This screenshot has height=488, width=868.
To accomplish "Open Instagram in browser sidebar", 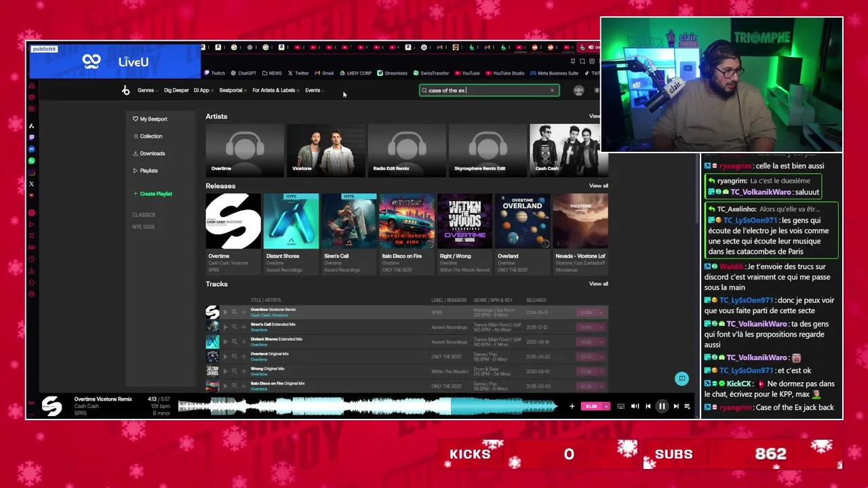I will pos(31,172).
